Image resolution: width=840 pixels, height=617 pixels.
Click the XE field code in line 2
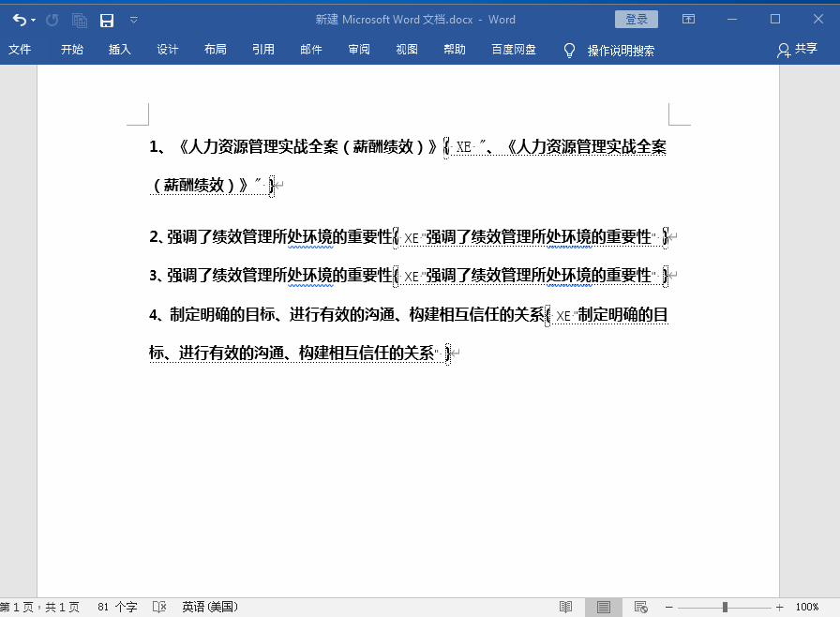pos(531,236)
